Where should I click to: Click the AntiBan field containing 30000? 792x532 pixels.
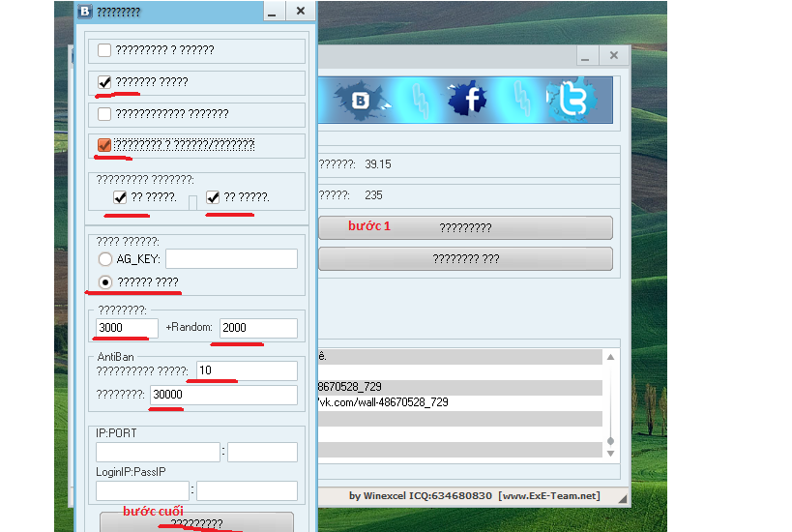(x=223, y=395)
